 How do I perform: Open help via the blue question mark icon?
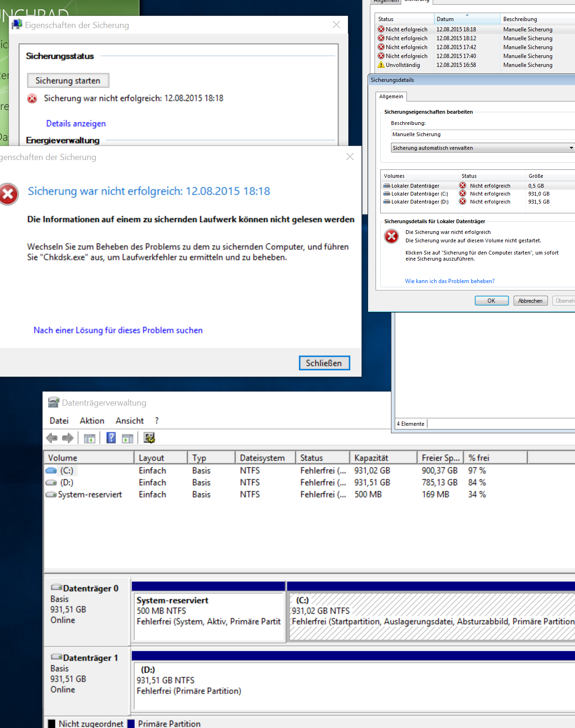[x=111, y=437]
